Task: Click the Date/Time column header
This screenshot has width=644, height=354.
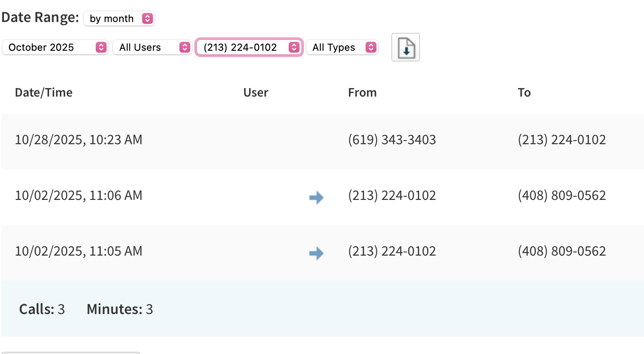Action: (44, 93)
